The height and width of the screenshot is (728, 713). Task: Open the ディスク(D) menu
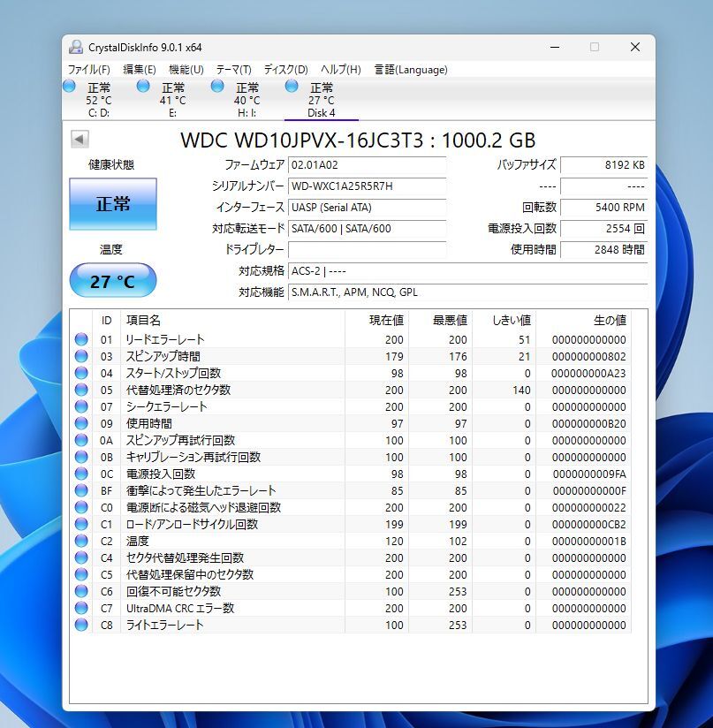(286, 70)
